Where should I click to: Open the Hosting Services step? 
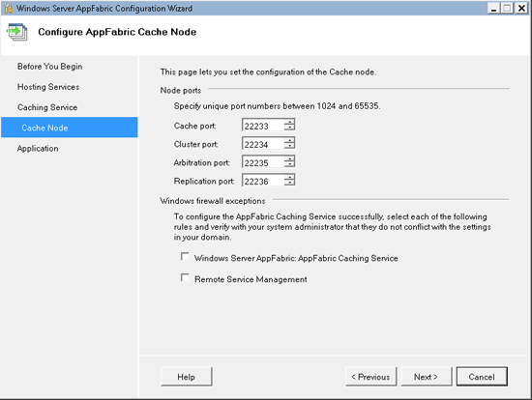pyautogui.click(x=48, y=87)
